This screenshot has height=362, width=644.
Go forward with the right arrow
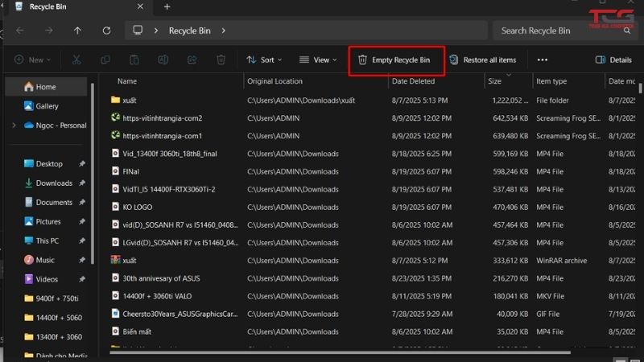tap(49, 31)
